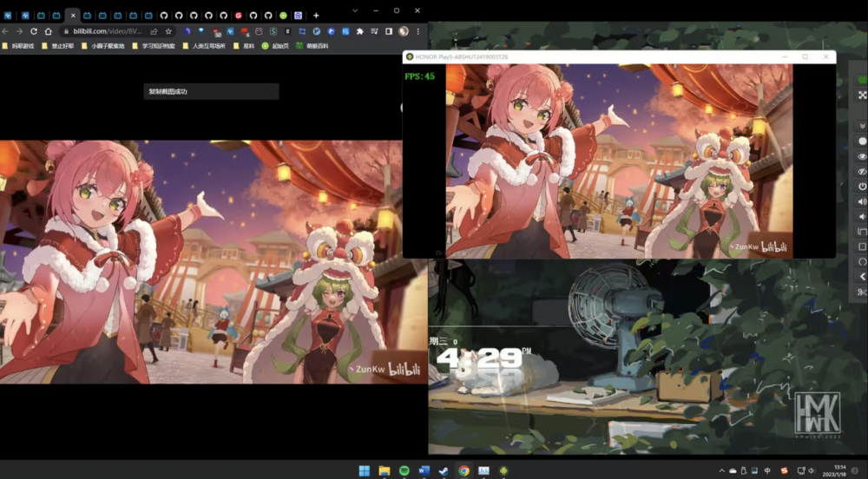Open the media control playlist icon
The image size is (868, 479).
click(374, 31)
